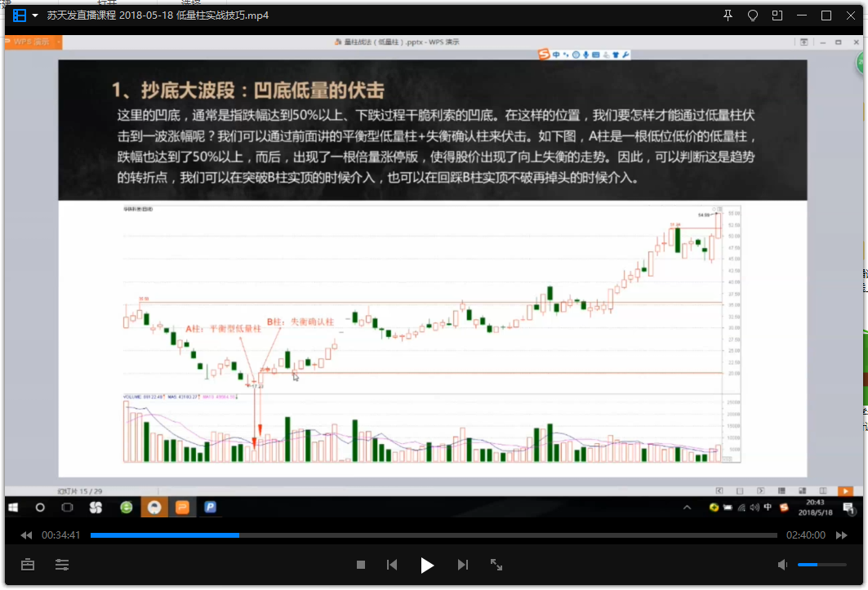This screenshot has width=868, height=590.
Task: Jump to the previous video file
Action: coord(392,565)
